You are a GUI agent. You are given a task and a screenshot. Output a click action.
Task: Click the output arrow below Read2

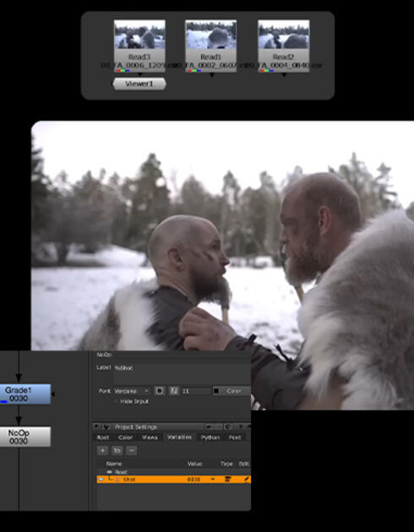point(284,75)
